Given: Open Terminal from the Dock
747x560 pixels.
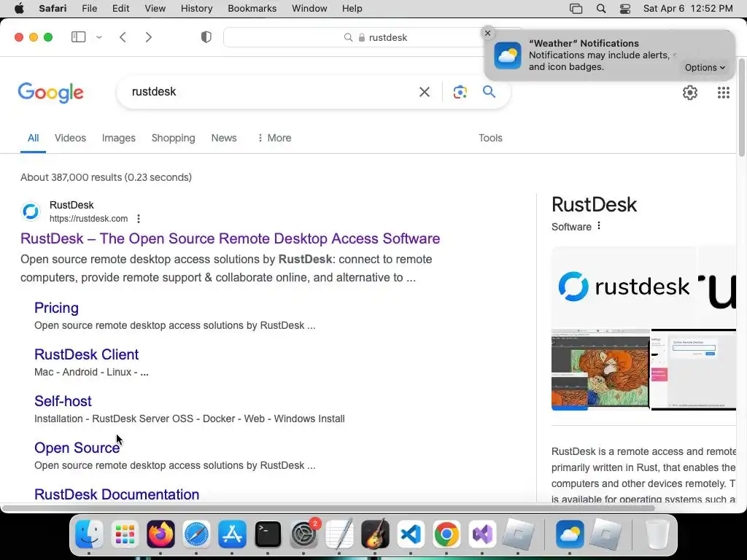Looking at the screenshot, I should pyautogui.click(x=268, y=534).
